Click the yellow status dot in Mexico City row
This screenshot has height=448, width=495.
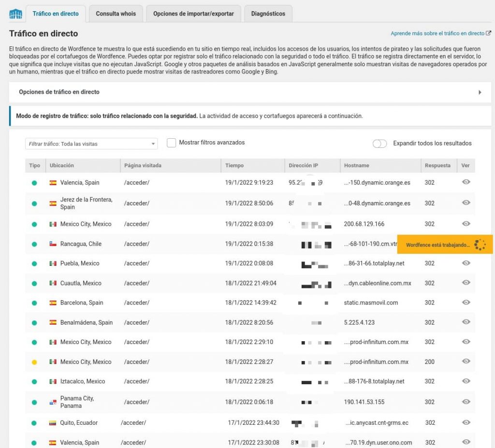[34, 362]
